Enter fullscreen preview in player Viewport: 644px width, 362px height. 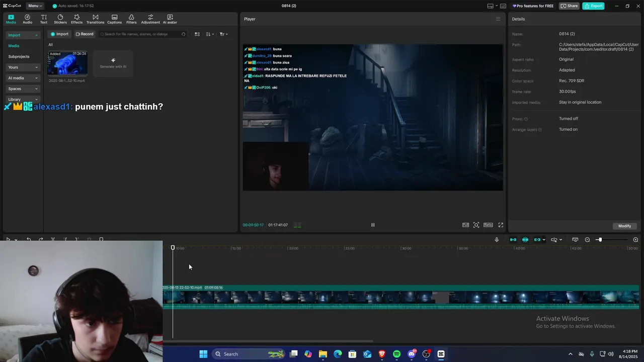pyautogui.click(x=501, y=225)
